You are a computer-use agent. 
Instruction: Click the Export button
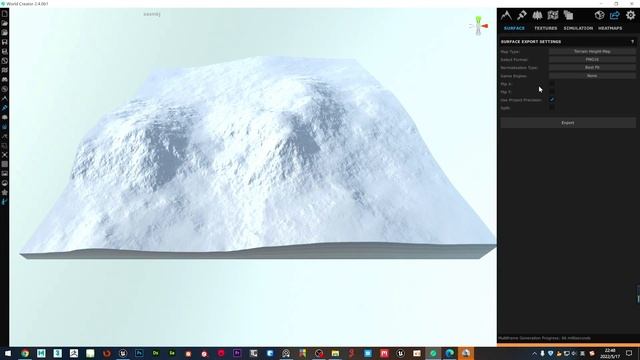pos(568,123)
